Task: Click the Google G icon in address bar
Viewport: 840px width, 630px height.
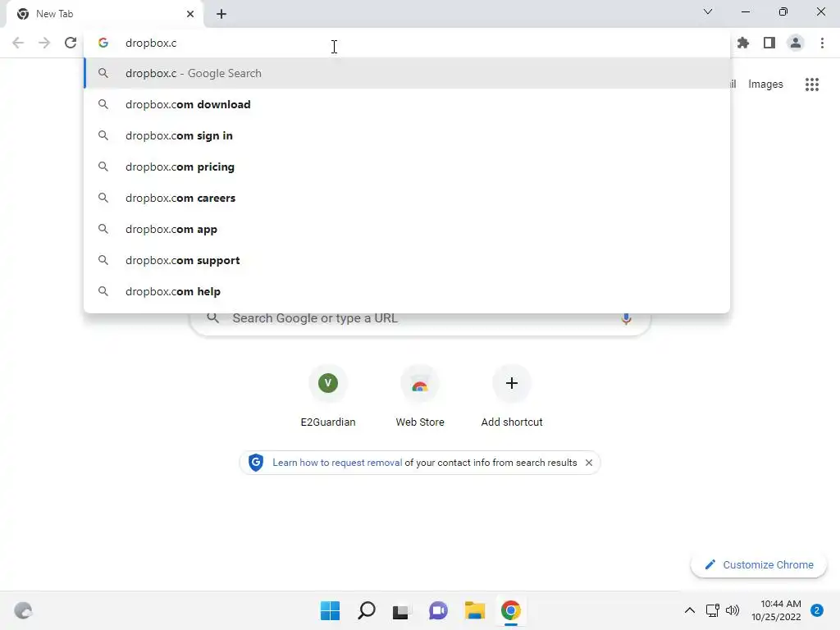Action: point(103,43)
